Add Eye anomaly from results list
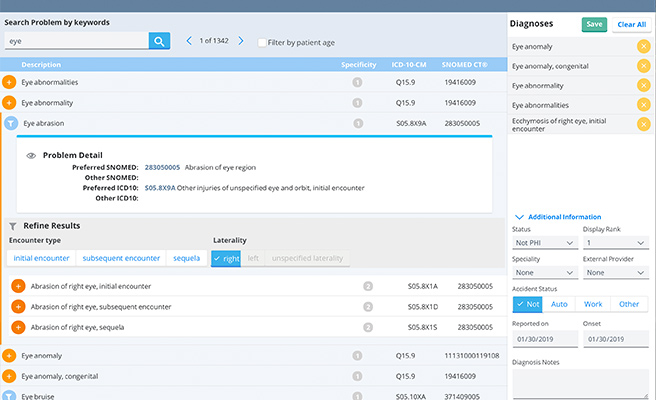Image resolution: width=656 pixels, height=400 pixels. pos(9,356)
